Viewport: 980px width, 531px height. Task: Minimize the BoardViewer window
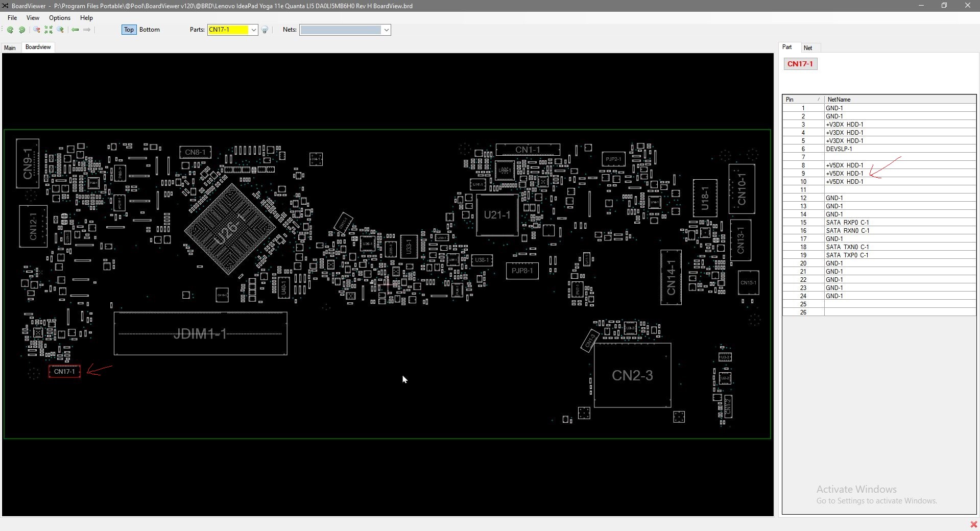921,6
